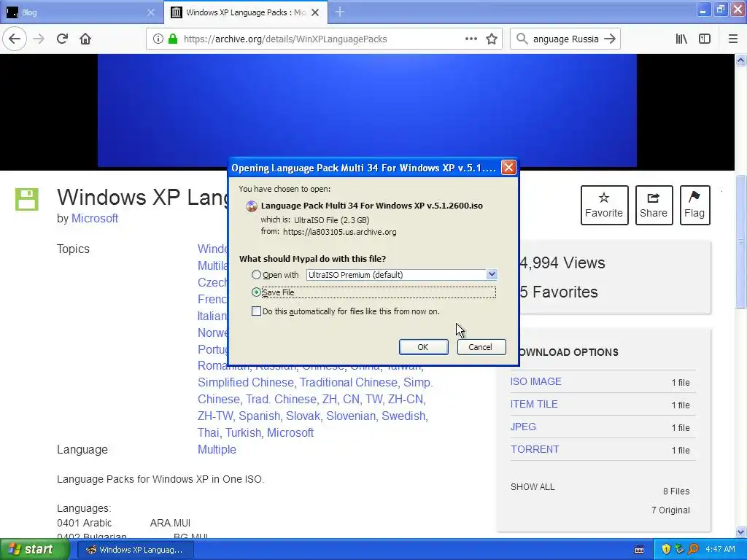Click the Windows XP Languag taskbar button

pyautogui.click(x=135, y=550)
